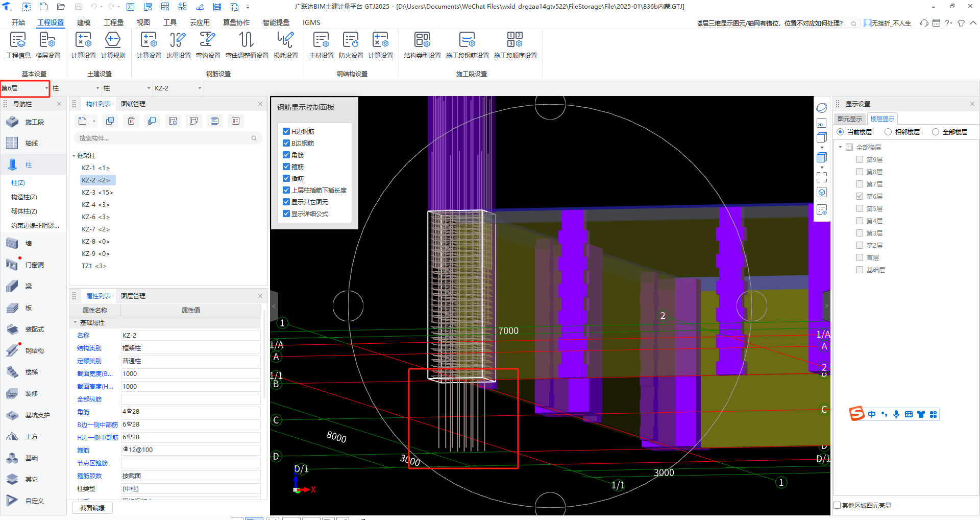The height and width of the screenshot is (520, 980).
Task: Open 楼层设置 floor settings
Action: point(47,45)
